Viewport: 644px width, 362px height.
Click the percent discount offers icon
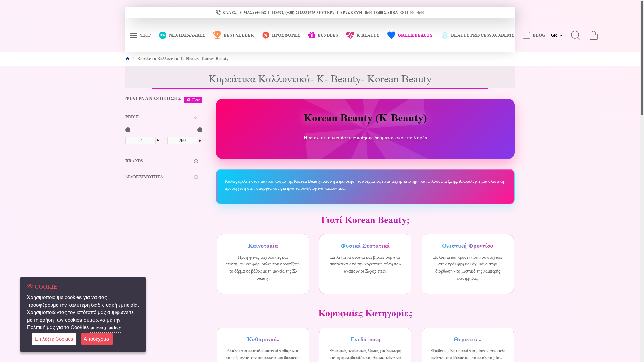[266, 35]
